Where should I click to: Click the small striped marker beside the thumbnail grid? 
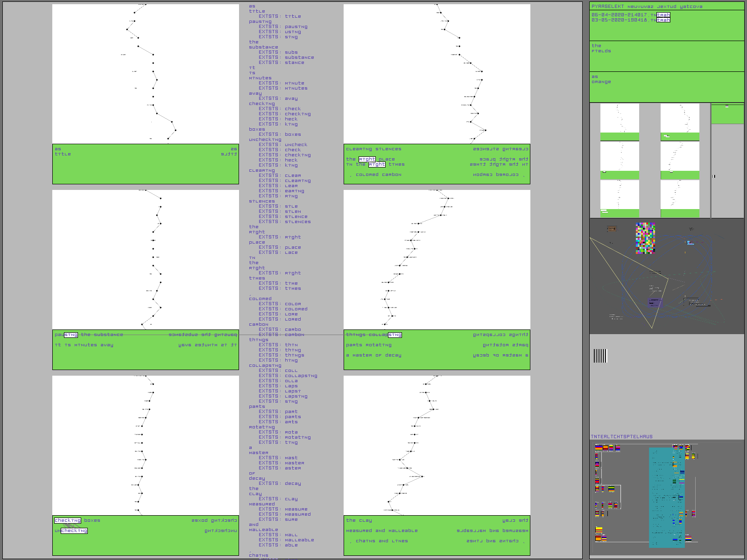pyautogui.click(x=714, y=176)
